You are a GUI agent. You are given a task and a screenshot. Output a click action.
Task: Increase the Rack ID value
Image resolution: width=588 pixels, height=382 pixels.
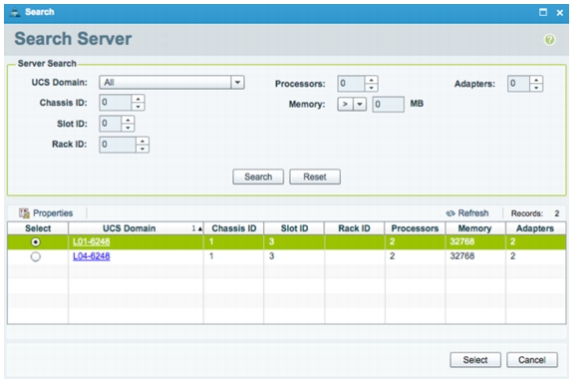(143, 141)
